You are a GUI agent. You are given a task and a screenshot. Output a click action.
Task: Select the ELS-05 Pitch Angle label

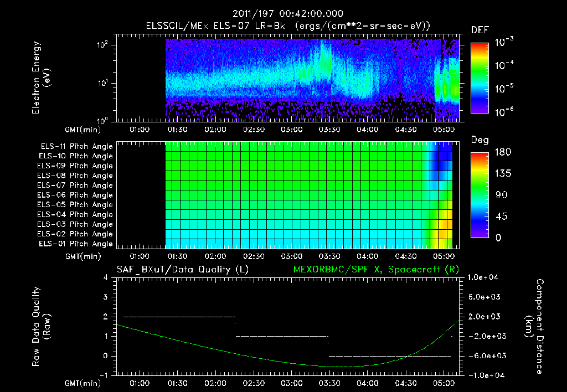[75, 205]
